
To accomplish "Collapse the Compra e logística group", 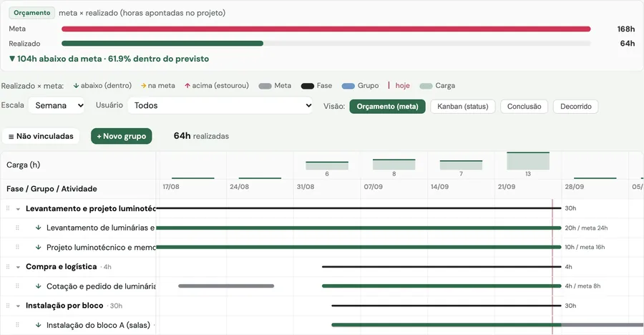I will pos(18,267).
